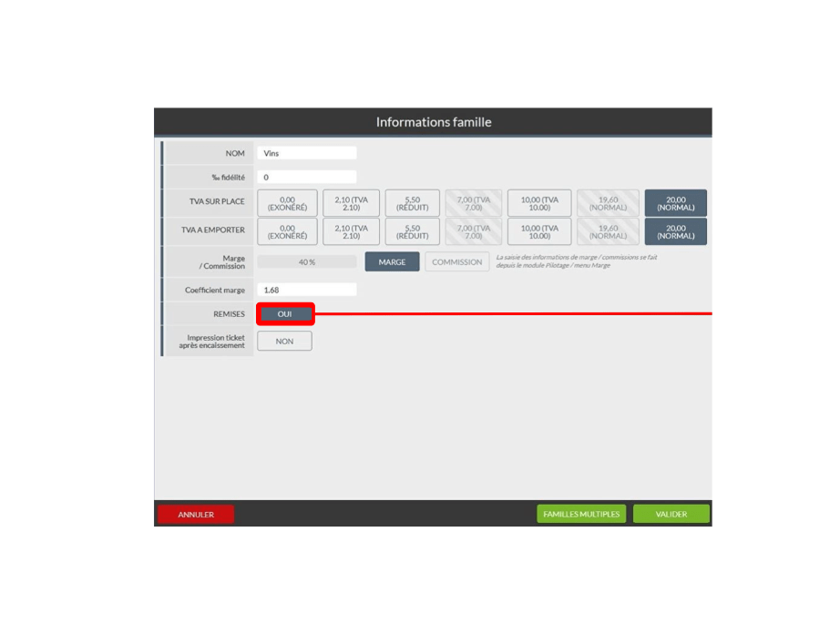
Task: Click the Informations famille title
Action: point(434,122)
